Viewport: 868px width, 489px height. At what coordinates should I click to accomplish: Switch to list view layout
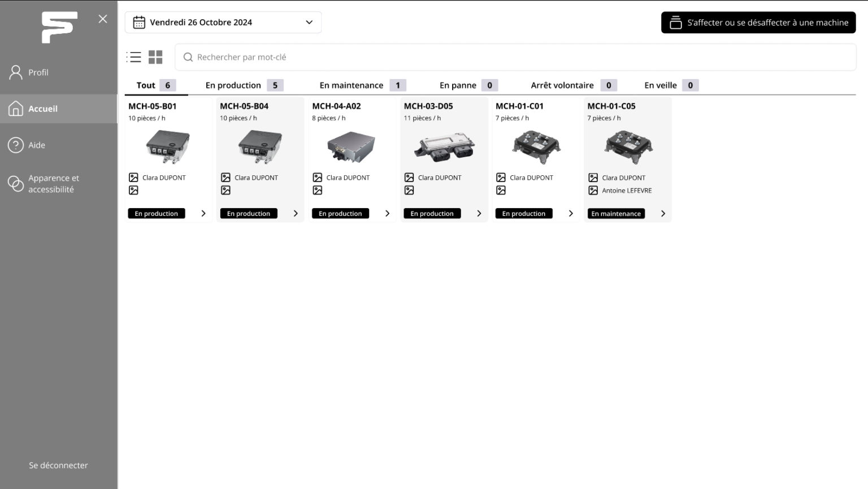pyautogui.click(x=134, y=57)
